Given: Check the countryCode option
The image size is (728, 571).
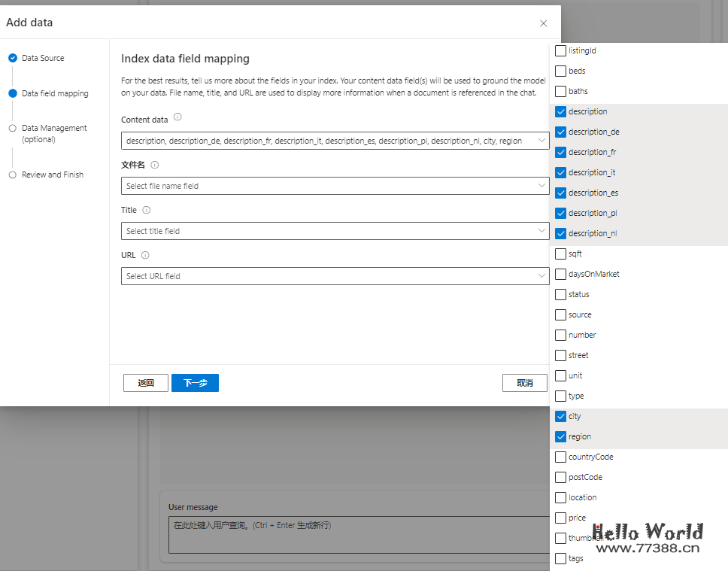Looking at the screenshot, I should [560, 457].
